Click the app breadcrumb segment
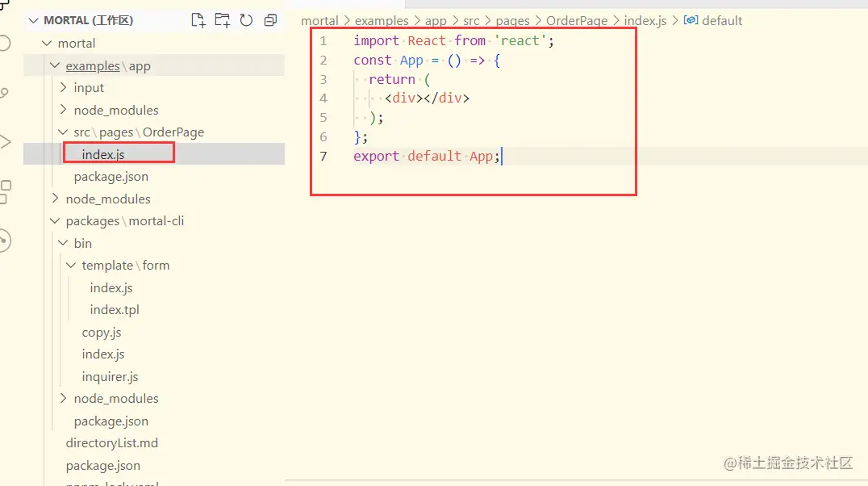This screenshot has height=486, width=868. (436, 20)
